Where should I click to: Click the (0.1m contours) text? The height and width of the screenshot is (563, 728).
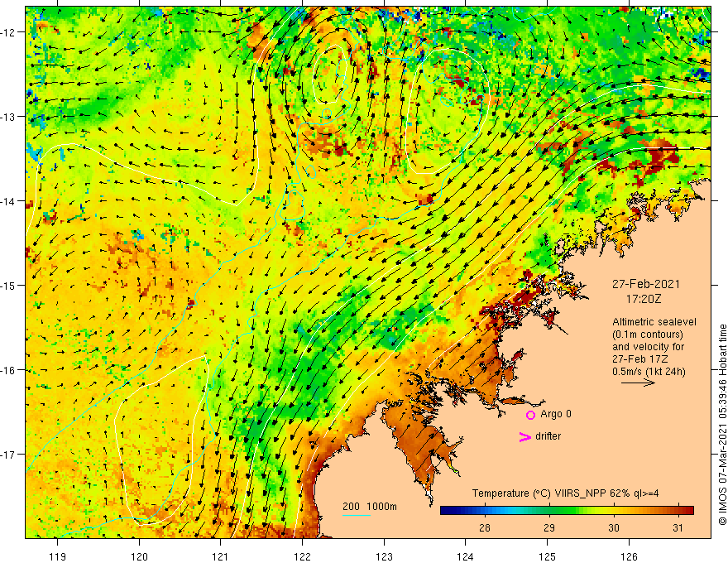(648, 334)
